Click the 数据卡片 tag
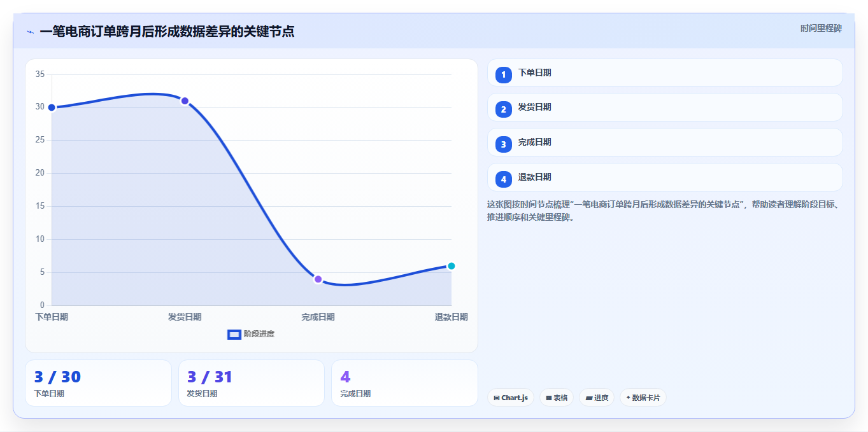868x432 pixels. [x=643, y=398]
